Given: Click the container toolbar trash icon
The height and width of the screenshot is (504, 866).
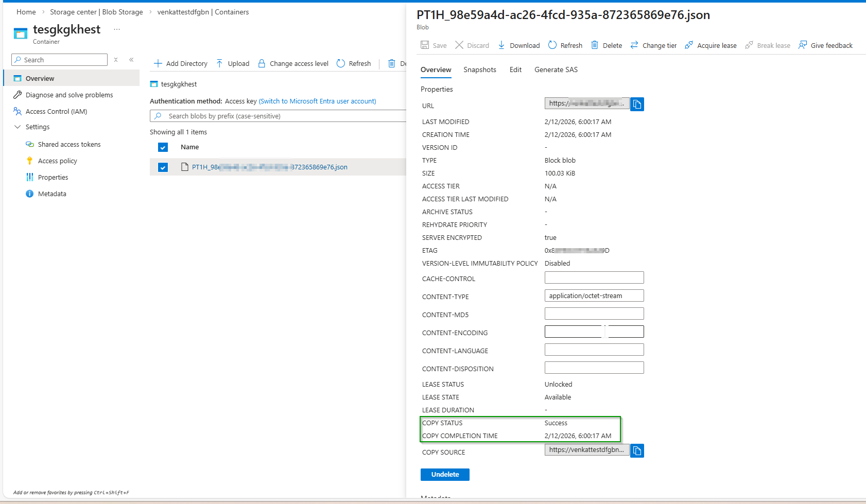Looking at the screenshot, I should point(392,63).
